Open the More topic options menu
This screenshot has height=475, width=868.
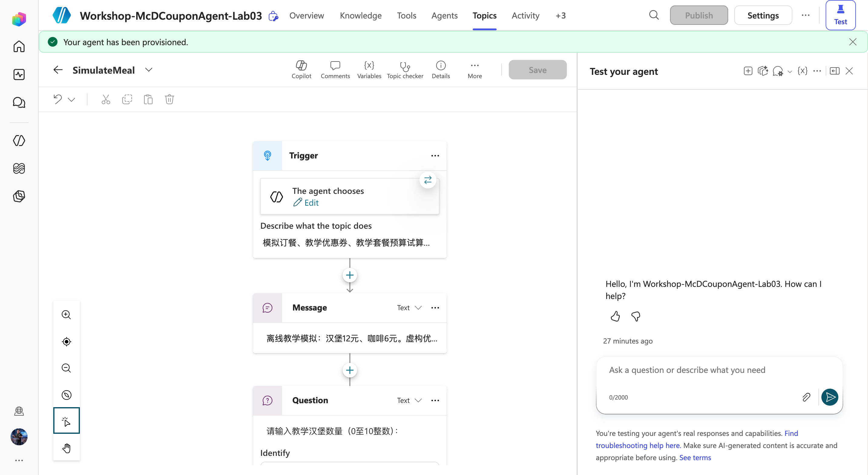[x=475, y=70]
